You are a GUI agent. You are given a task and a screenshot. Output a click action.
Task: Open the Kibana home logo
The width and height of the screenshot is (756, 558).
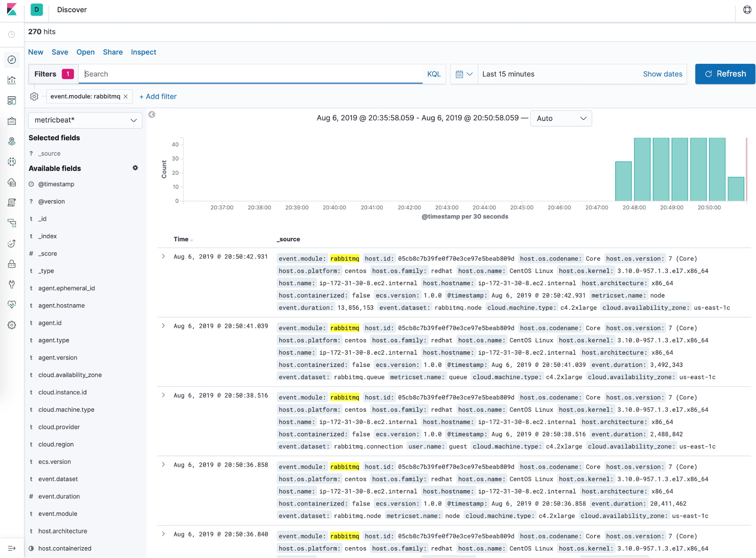coord(12,9)
